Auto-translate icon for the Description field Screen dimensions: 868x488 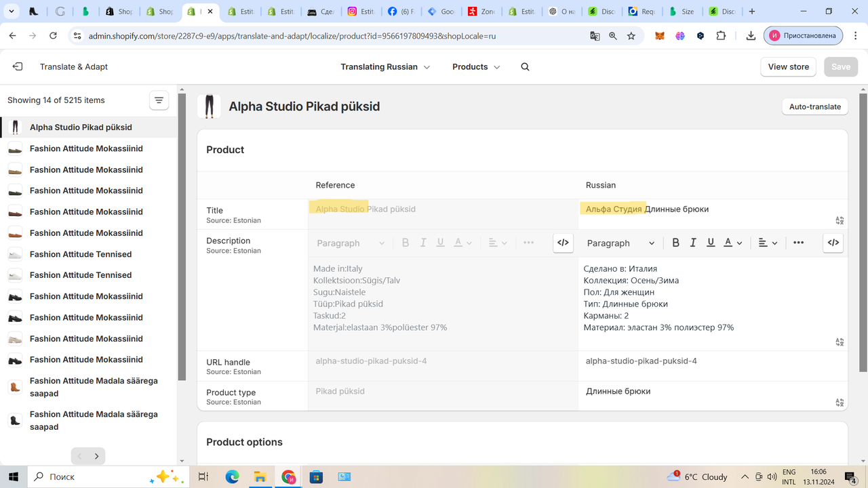[x=840, y=342]
